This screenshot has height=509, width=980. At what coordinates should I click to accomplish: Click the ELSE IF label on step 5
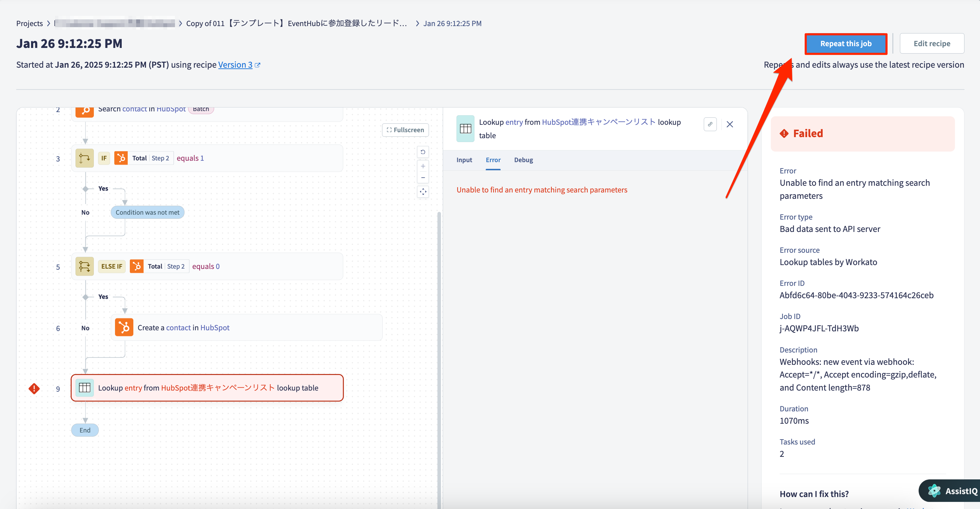[x=112, y=266]
